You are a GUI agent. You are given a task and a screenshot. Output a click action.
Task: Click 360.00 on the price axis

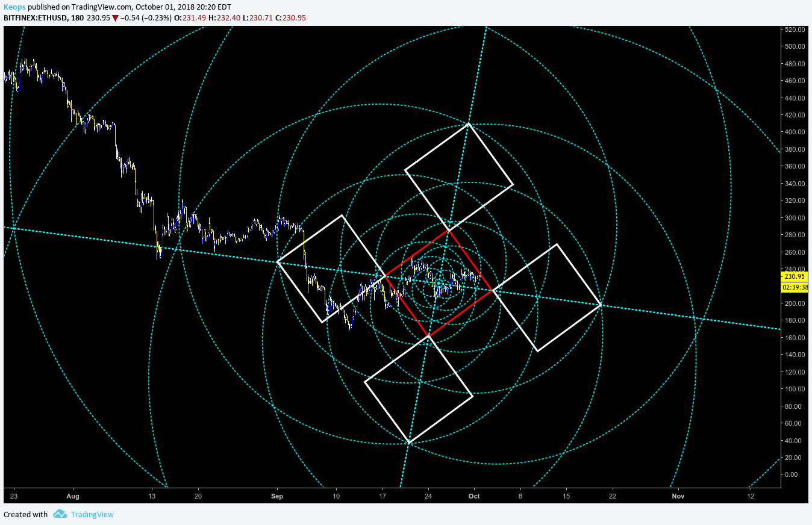[x=794, y=166]
